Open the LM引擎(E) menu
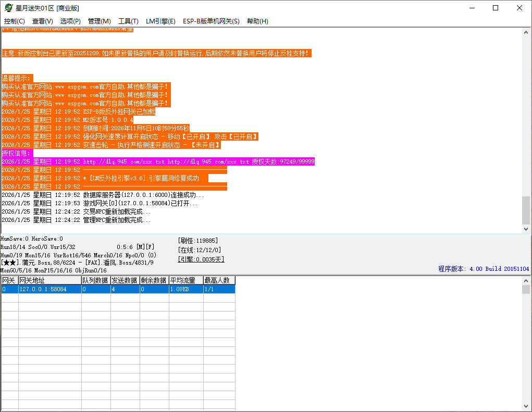 160,21
